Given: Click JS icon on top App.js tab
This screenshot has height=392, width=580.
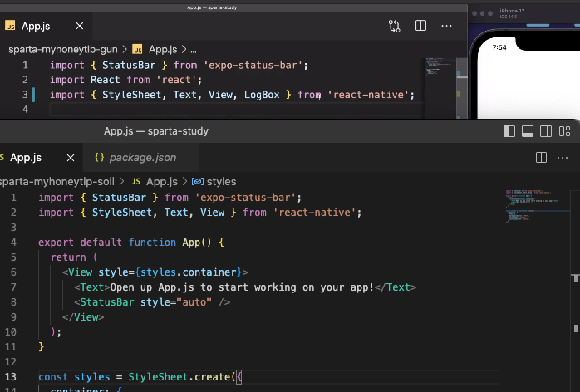Looking at the screenshot, I should tap(10, 26).
